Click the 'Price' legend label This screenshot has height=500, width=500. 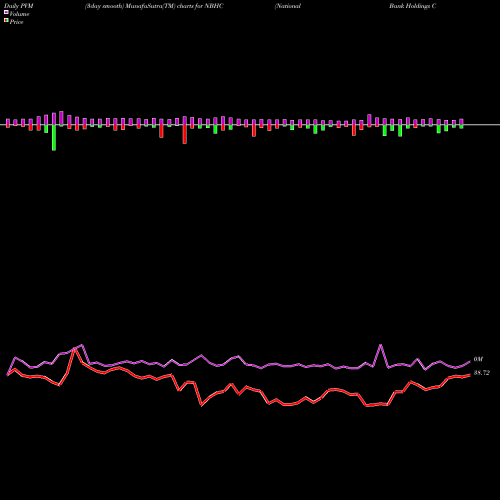[16, 22]
